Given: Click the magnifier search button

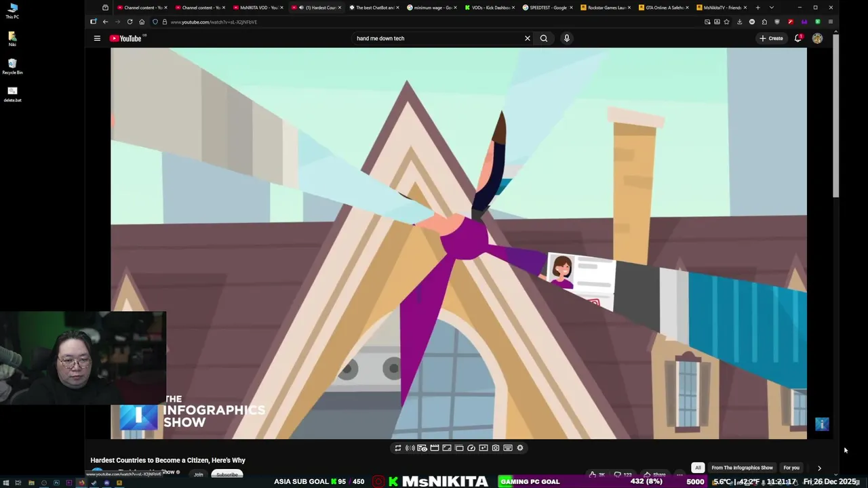Looking at the screenshot, I should point(543,38).
